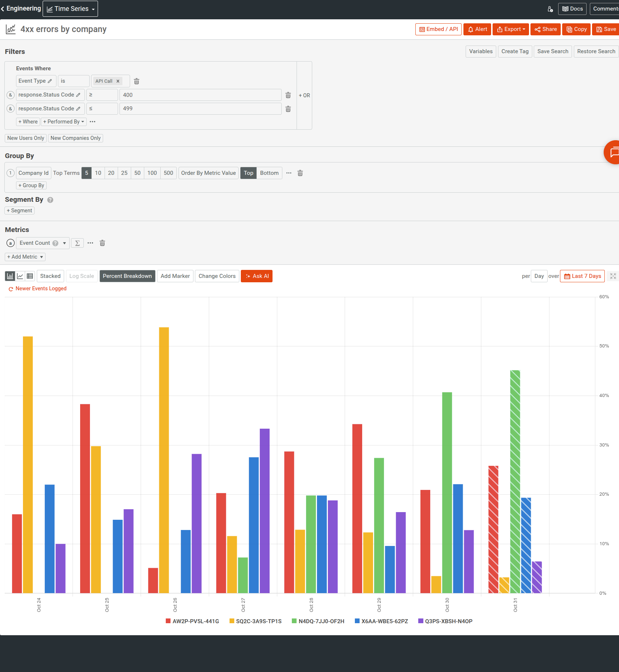Open the Time Series view dropdown
The image size is (619, 672).
pyautogui.click(x=70, y=8)
